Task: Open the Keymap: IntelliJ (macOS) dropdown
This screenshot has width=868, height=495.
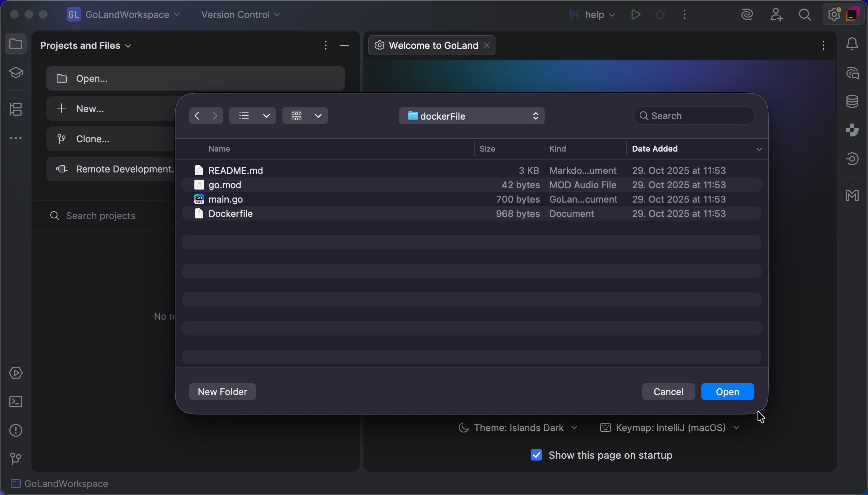Action: pyautogui.click(x=670, y=428)
